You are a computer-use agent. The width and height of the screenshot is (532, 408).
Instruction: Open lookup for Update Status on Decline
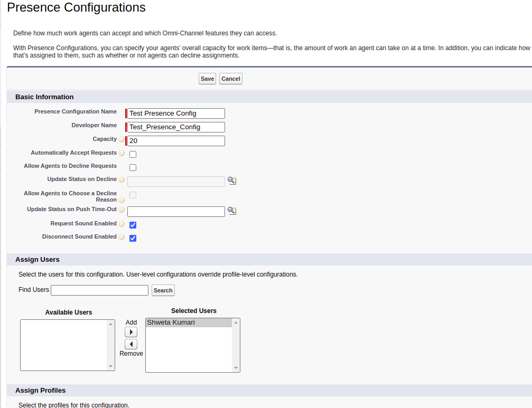coord(231,181)
